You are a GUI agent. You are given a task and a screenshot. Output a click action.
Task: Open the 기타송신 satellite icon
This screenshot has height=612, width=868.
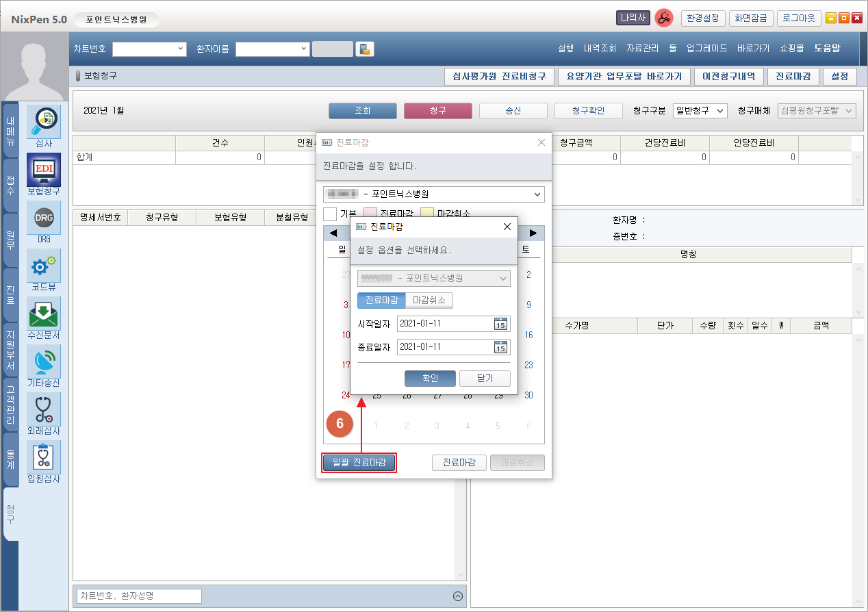[x=44, y=362]
